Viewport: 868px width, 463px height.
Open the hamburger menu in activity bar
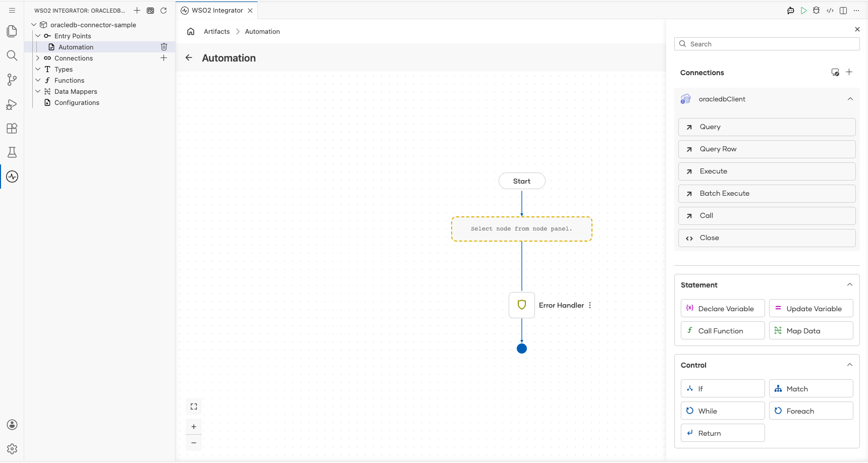point(12,10)
